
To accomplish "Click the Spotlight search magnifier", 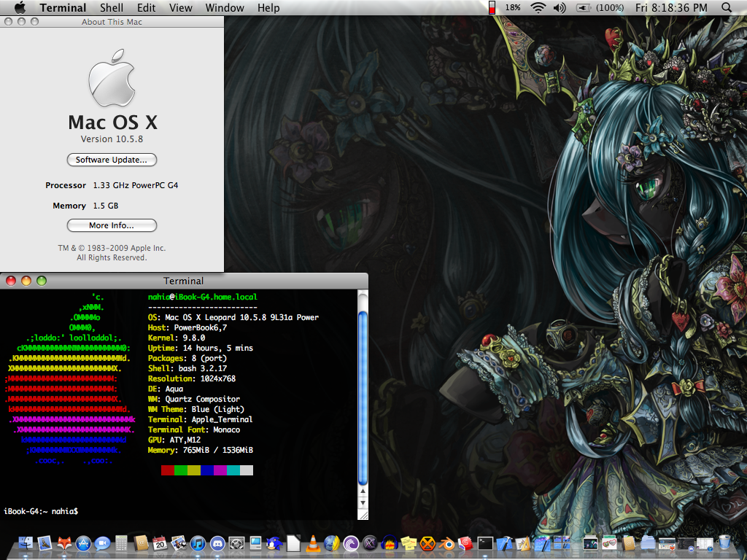I will tap(726, 8).
